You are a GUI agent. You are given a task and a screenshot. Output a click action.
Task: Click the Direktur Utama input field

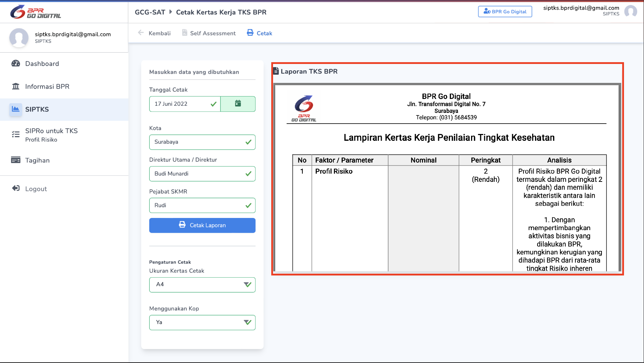click(202, 174)
